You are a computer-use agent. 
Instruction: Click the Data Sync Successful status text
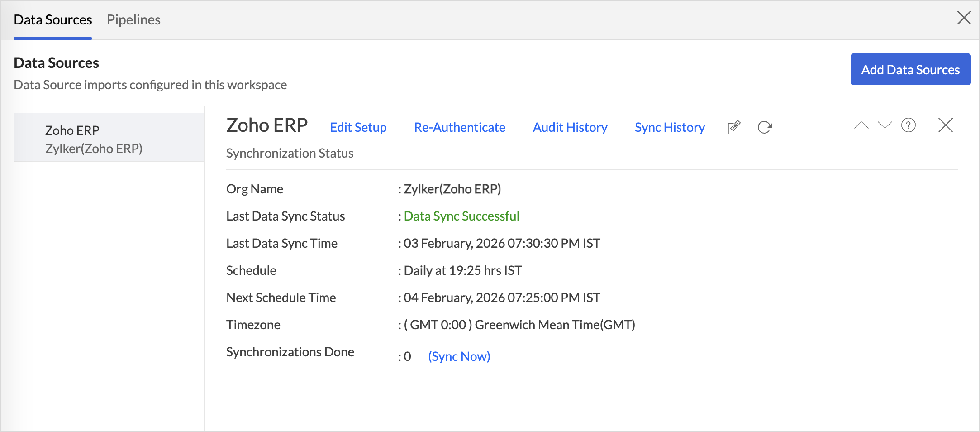(x=461, y=216)
